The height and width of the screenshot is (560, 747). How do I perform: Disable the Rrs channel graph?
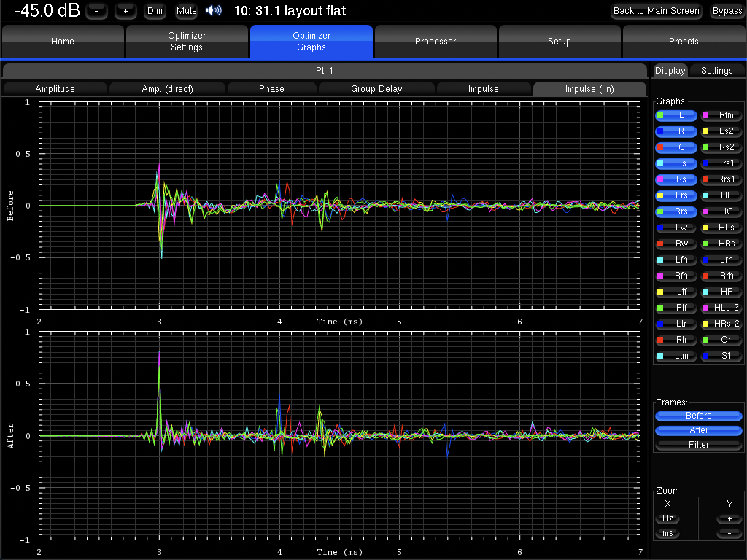676,211
